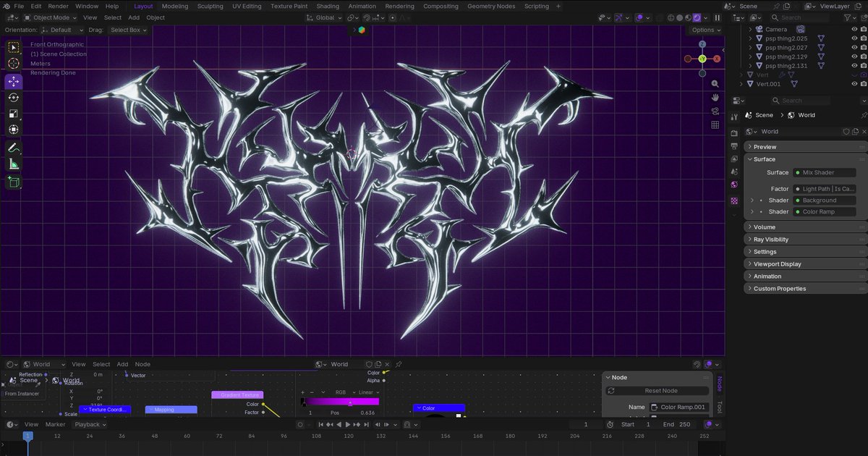The width and height of the screenshot is (868, 456).
Task: Choose the Measure tool icon
Action: pyautogui.click(x=14, y=164)
